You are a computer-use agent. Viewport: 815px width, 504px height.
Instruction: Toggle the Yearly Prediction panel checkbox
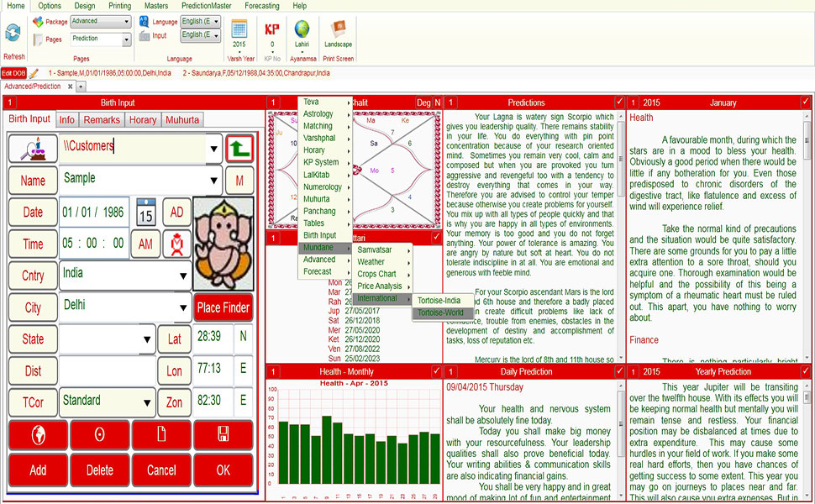click(805, 371)
